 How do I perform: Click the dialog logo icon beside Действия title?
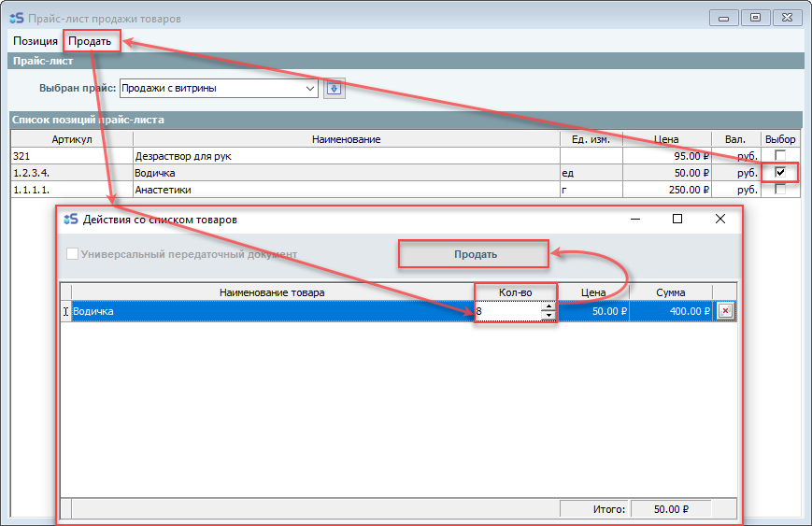70,220
